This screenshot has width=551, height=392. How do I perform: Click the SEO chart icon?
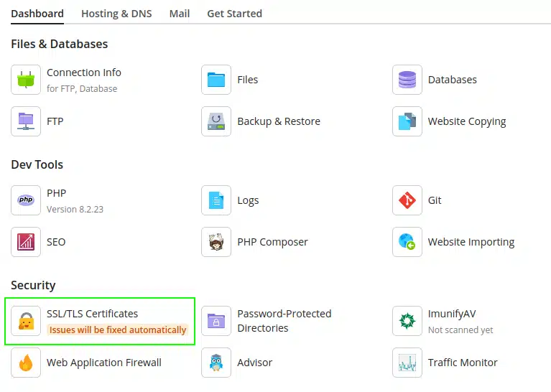tap(26, 242)
